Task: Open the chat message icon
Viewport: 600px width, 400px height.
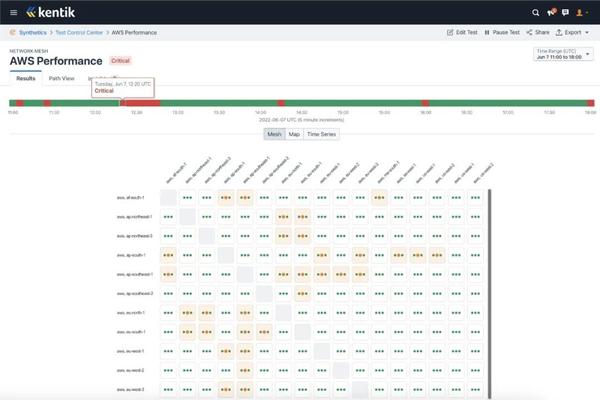Action: (565, 13)
